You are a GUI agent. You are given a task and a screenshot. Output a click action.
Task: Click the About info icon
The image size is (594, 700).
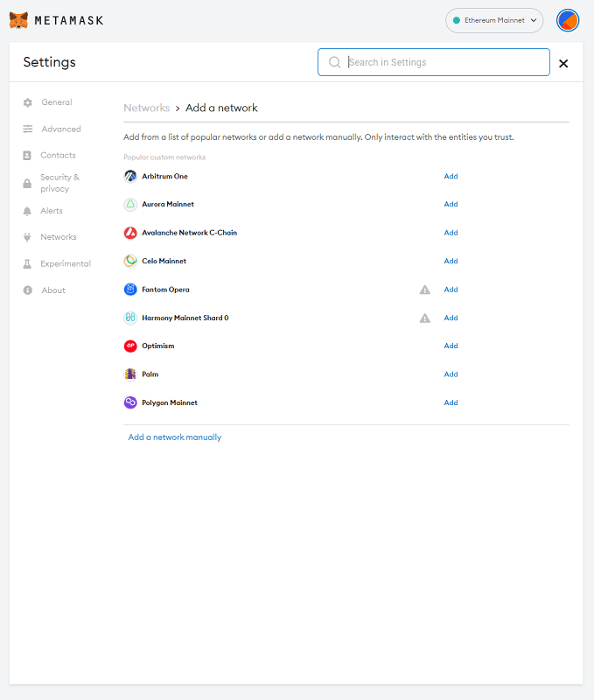(28, 290)
